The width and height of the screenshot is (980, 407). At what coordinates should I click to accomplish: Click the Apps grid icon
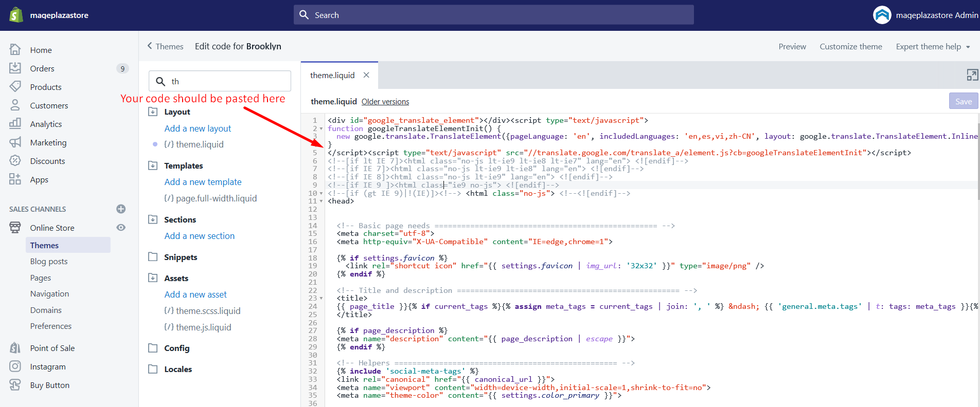[15, 179]
